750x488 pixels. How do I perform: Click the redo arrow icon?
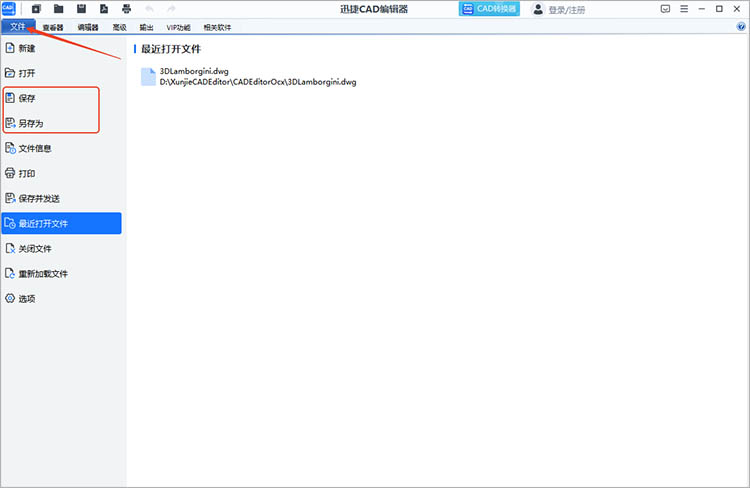(x=171, y=9)
